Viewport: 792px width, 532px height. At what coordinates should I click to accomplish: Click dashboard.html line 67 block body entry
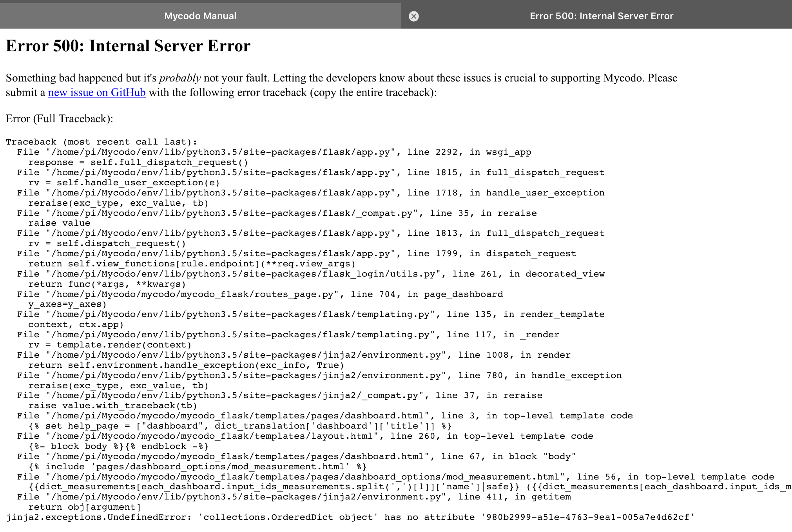coord(297,456)
